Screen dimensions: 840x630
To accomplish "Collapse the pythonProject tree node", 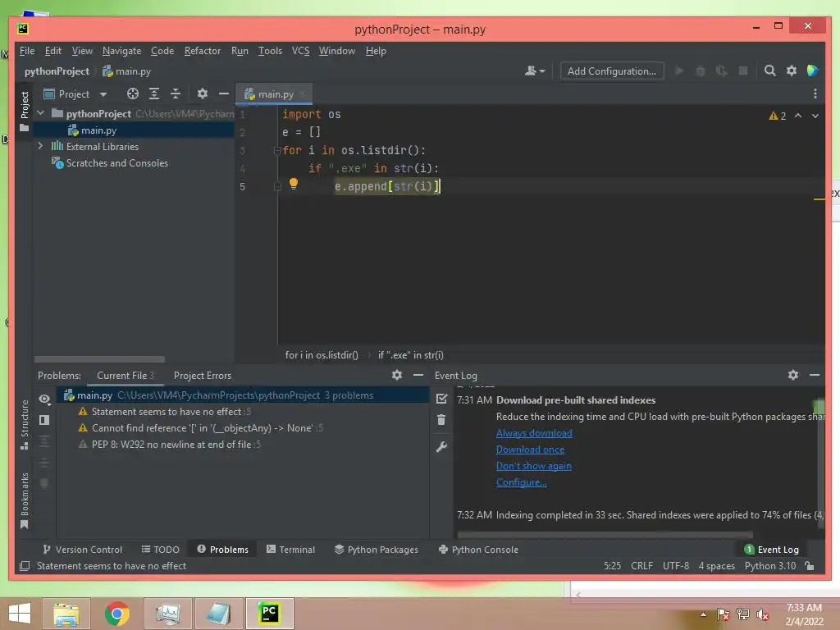I will tap(41, 113).
